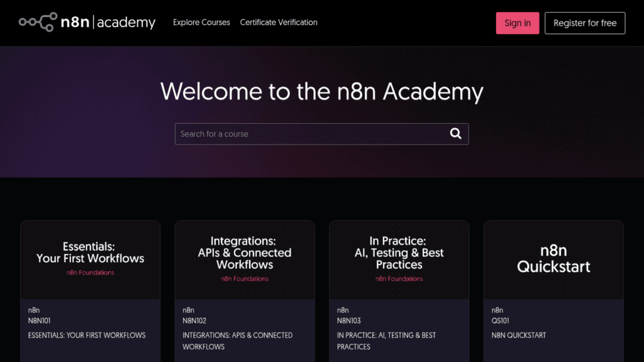Click the magnifying glass search icon
The height and width of the screenshot is (362, 644).
coord(455,133)
